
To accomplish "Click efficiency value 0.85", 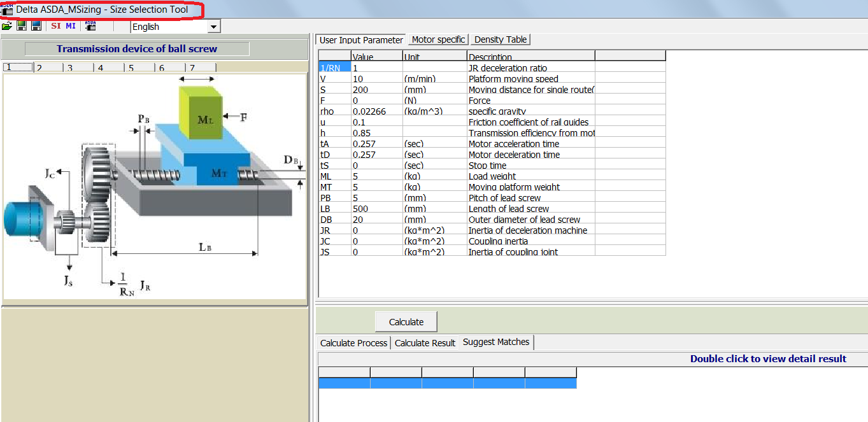I will (377, 132).
